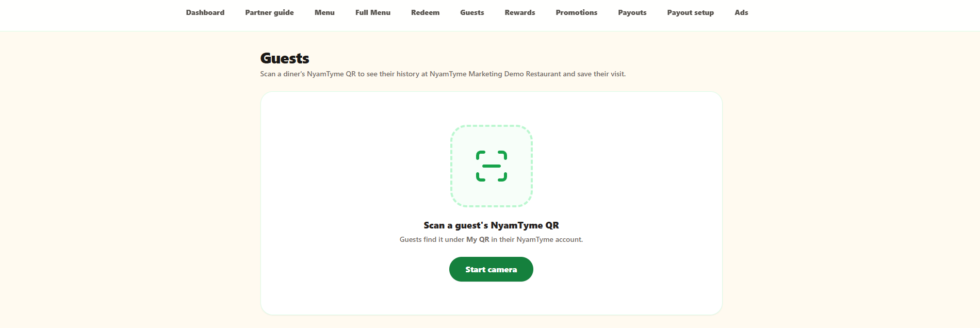Screen dimensions: 980x328
Task: Go to Partner guide
Action: coord(269,12)
